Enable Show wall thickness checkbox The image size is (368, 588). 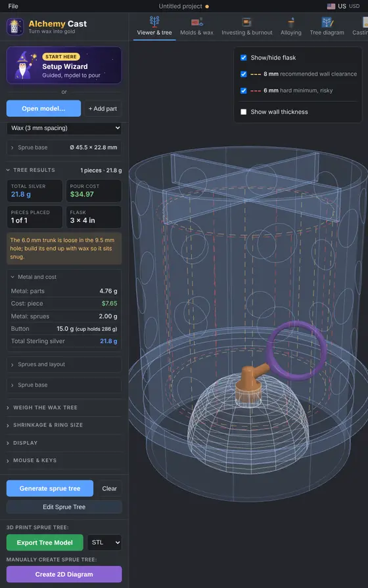coord(243,112)
